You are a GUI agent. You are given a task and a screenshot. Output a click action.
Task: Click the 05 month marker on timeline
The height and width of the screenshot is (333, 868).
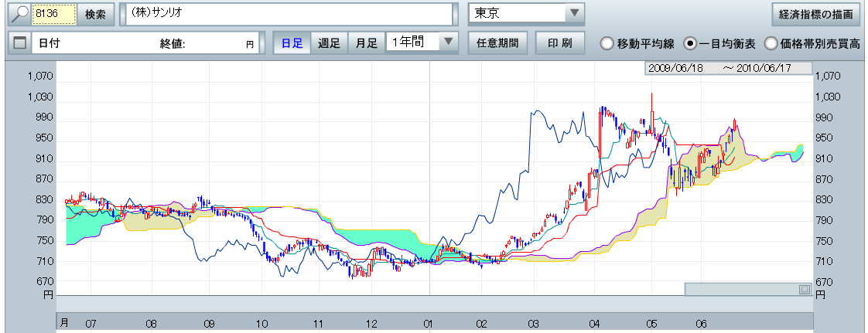651,322
